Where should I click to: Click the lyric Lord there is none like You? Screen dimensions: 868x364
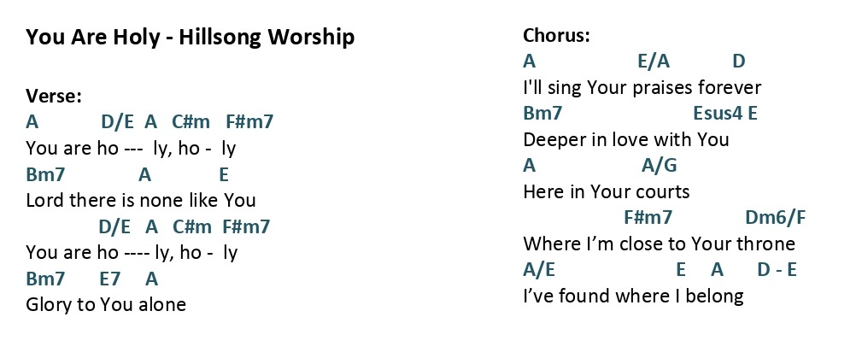click(141, 200)
